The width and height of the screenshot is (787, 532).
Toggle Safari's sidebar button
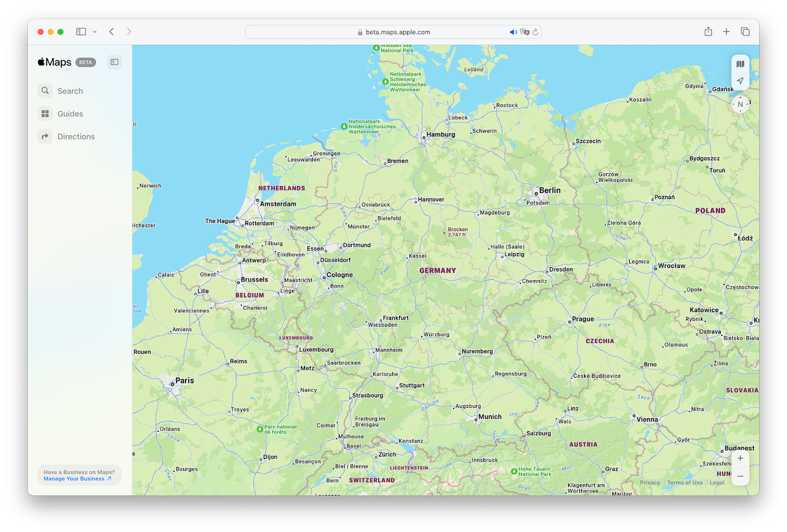(x=81, y=32)
